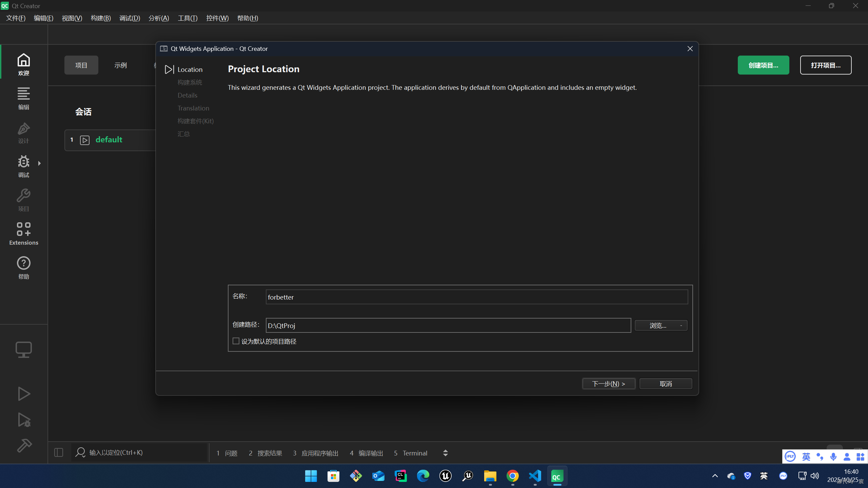
Task: Expand the Browse button dropdown arrow
Action: click(681, 326)
